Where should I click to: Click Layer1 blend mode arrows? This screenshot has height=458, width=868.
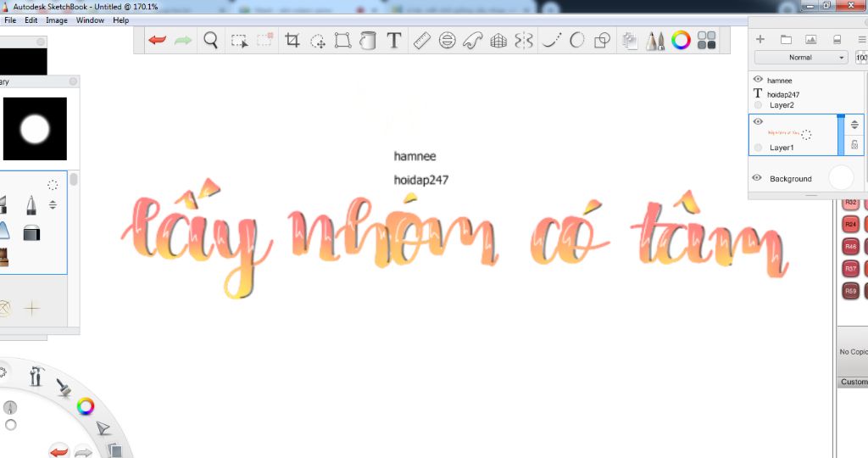[854, 125]
